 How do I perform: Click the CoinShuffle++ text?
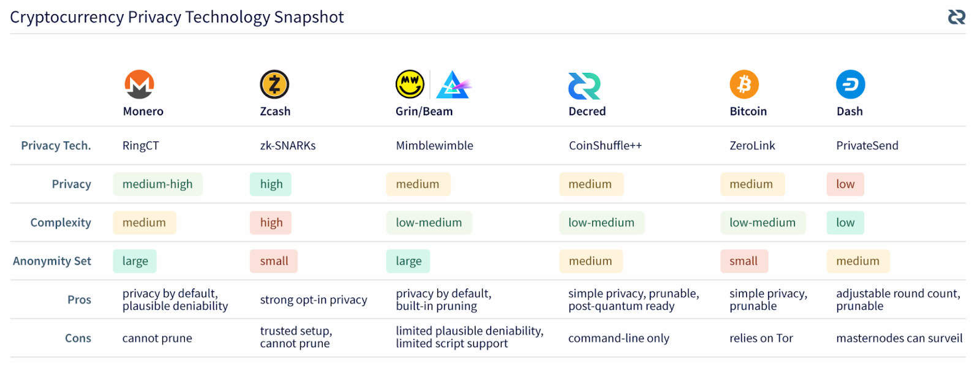coord(605,146)
